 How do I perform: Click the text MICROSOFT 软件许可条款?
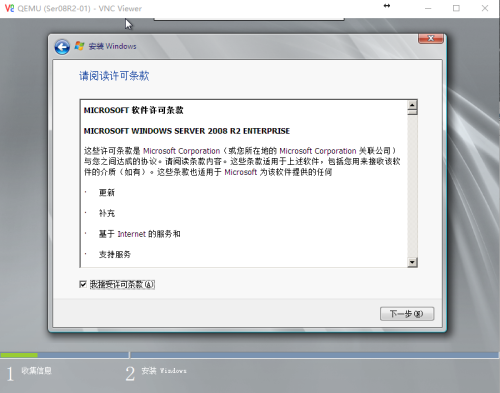click(x=134, y=110)
